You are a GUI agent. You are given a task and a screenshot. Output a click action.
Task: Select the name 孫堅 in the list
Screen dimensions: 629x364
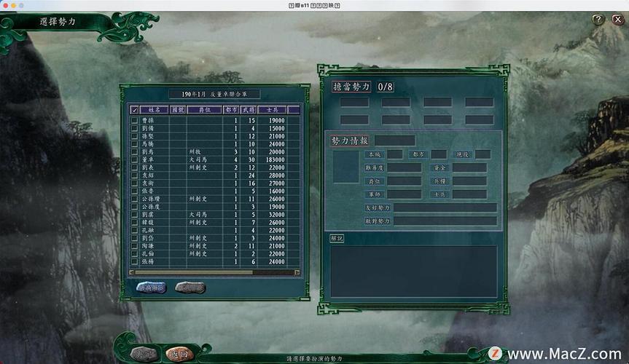(x=148, y=136)
